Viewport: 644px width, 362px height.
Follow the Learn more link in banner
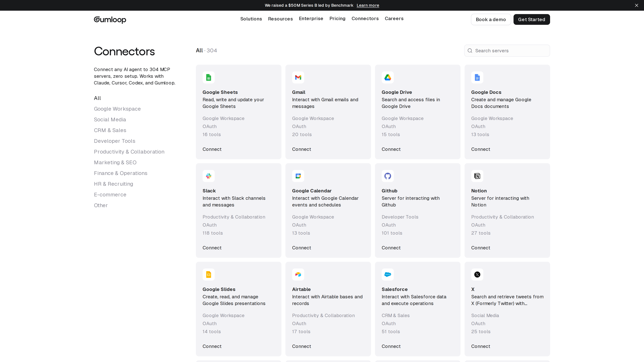[368, 5]
